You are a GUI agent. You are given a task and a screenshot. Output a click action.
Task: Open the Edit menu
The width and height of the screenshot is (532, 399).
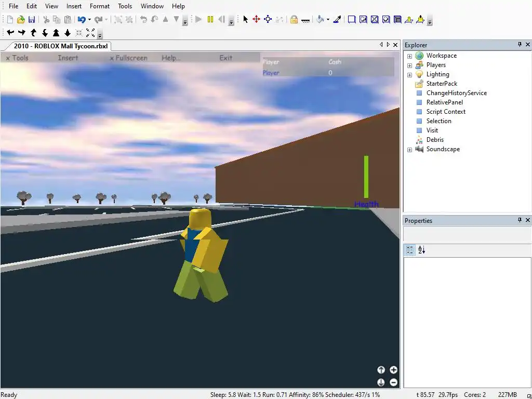click(32, 6)
